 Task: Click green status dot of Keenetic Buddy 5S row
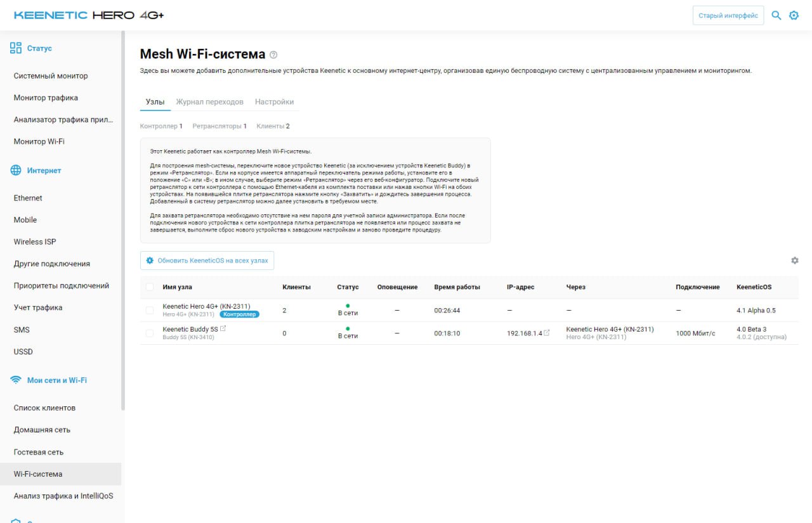(348, 328)
